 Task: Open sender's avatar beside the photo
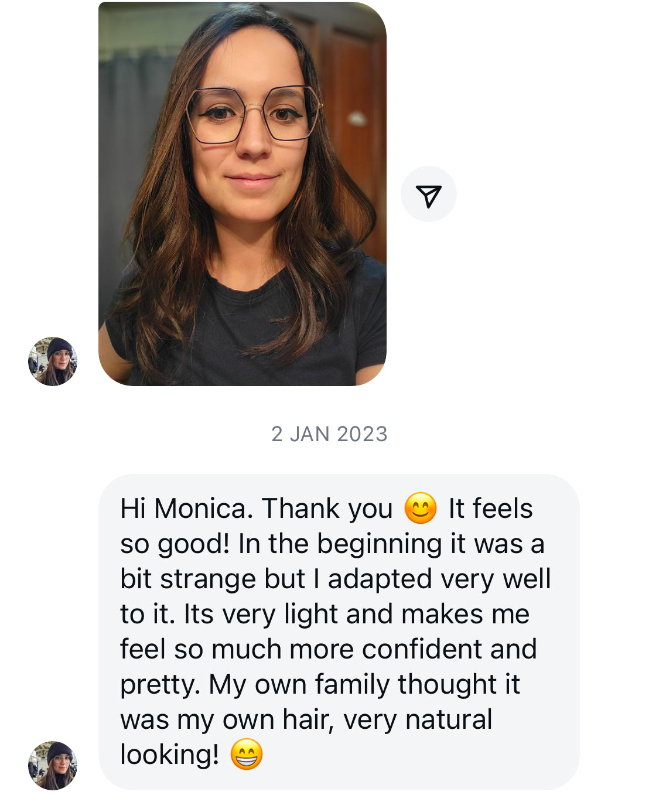click(x=53, y=361)
